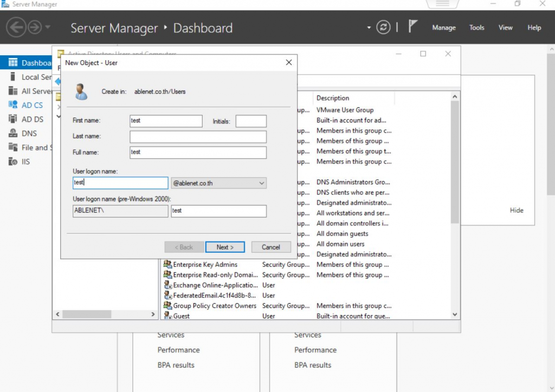Click the back navigation arrow
The height and width of the screenshot is (392, 555).
click(x=16, y=28)
